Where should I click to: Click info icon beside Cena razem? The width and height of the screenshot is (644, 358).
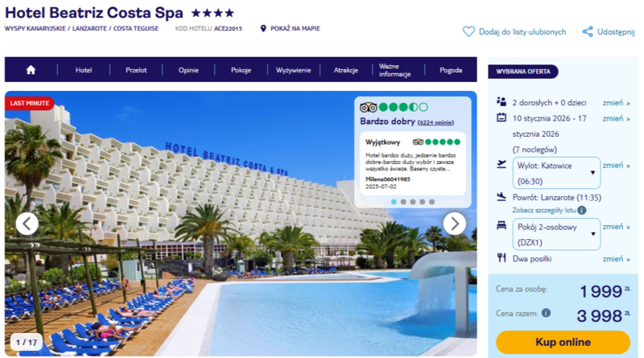click(x=546, y=313)
